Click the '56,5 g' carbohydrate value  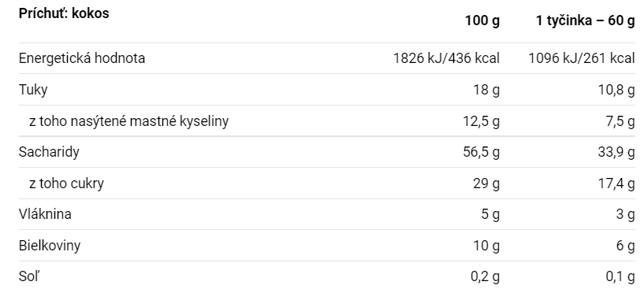tap(482, 152)
